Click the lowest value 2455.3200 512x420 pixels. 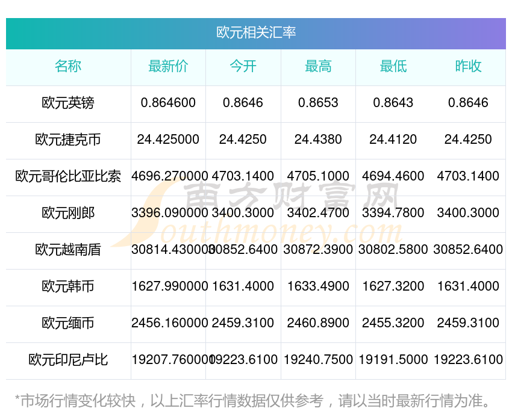pyautogui.click(x=393, y=323)
